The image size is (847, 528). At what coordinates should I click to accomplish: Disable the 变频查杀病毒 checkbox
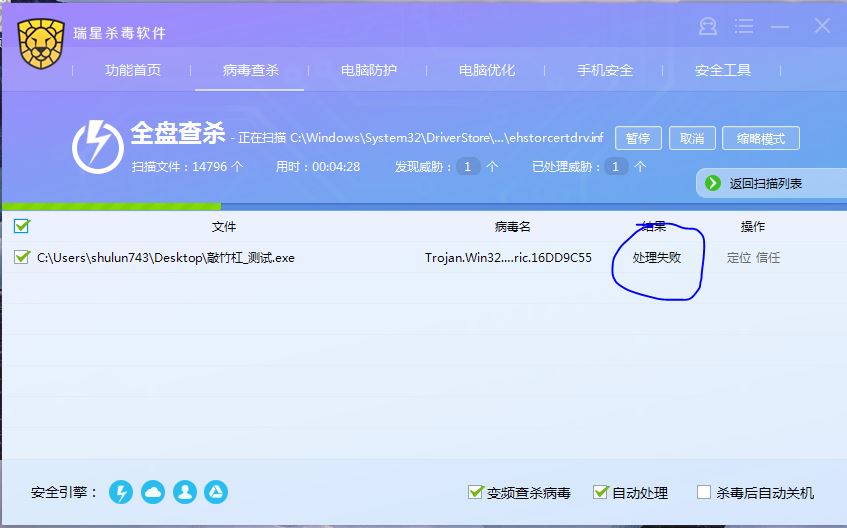click(475, 492)
